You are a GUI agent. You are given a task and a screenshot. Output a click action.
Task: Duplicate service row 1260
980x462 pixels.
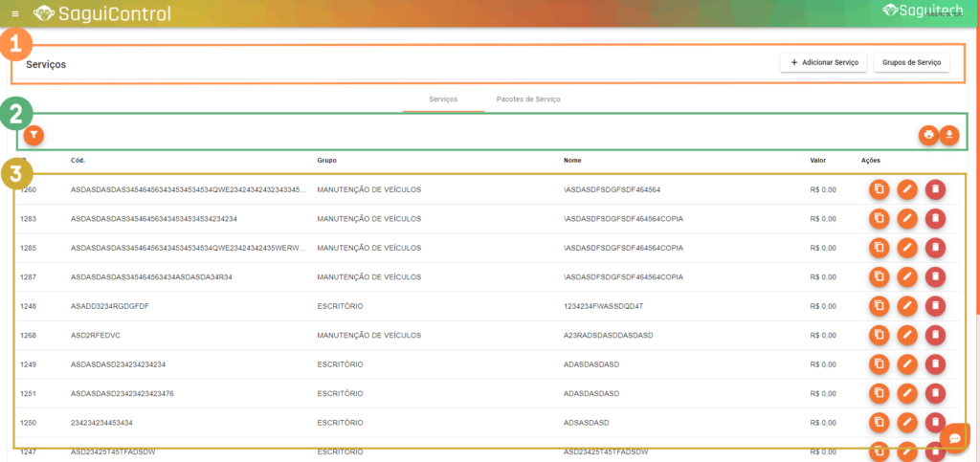(x=879, y=189)
